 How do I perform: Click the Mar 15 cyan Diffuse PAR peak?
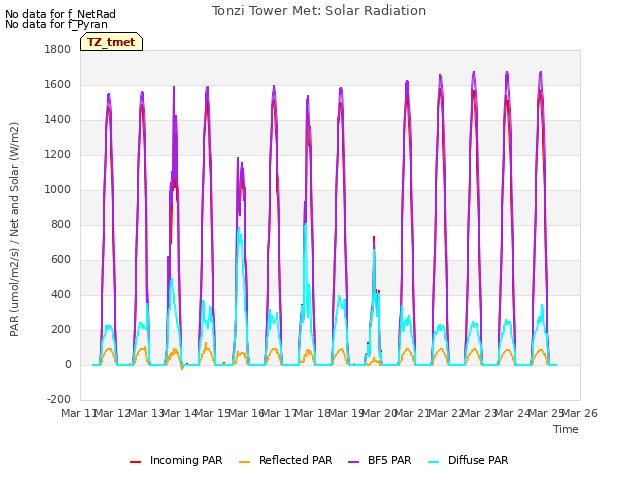tap(239, 229)
